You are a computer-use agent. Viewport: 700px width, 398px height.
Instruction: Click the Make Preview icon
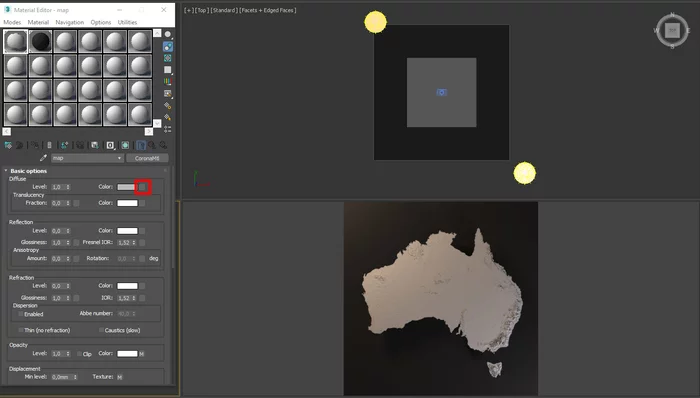(167, 93)
